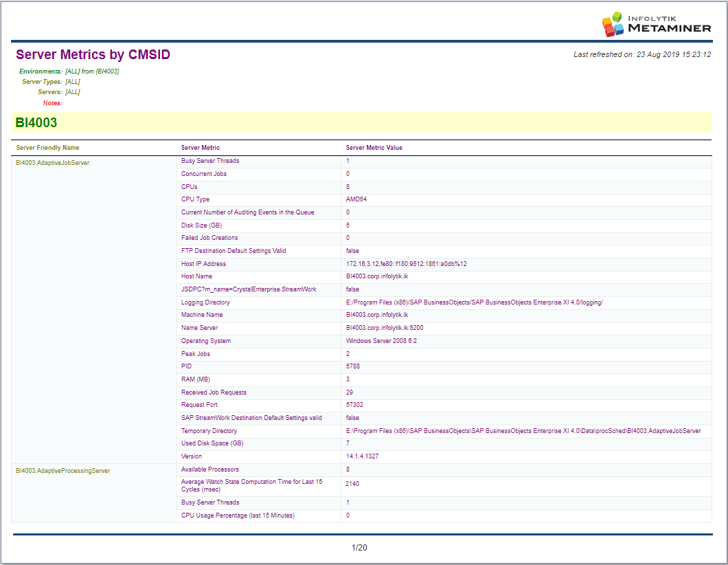Screen dimensions: 728x565
Task: Click "SAP StreamWork Destination Default Settings valid"
Action: tap(251, 418)
